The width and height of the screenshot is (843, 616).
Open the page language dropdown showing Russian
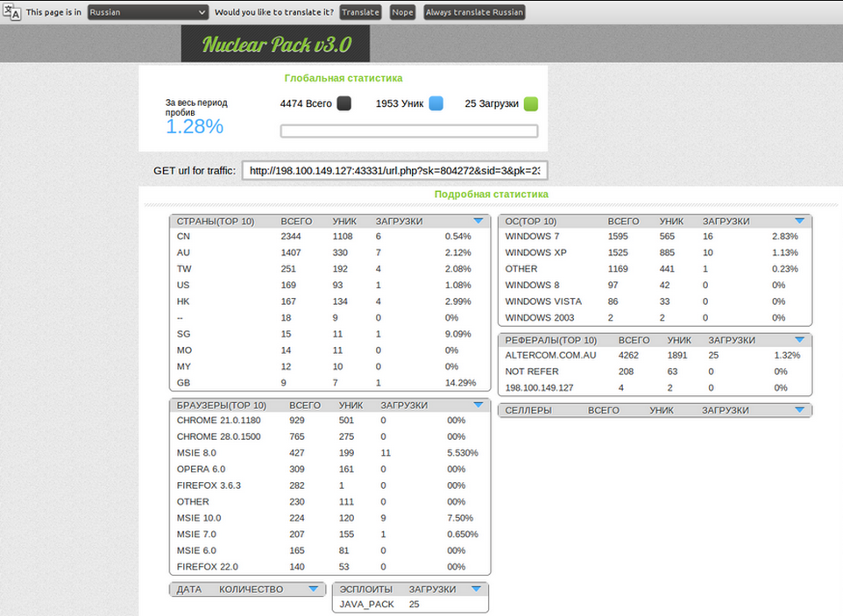tap(147, 12)
